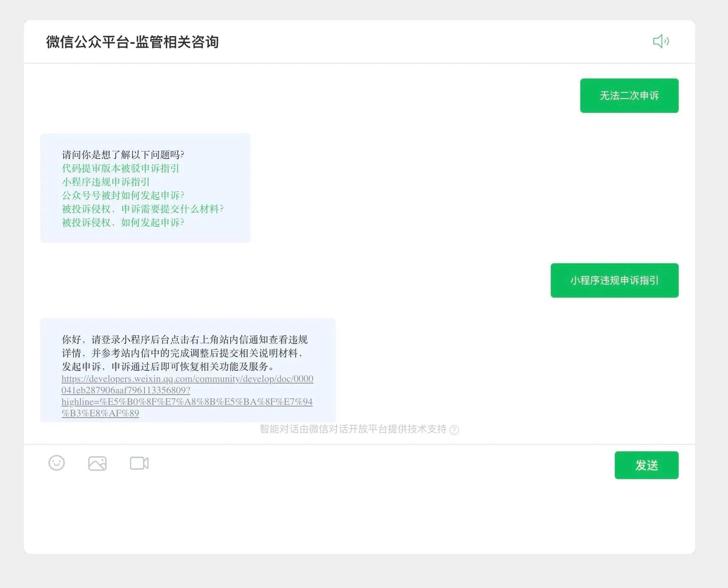The width and height of the screenshot is (728, 588).
Task: Open link 公众号号被封如何发起申诉?
Action: 123,195
